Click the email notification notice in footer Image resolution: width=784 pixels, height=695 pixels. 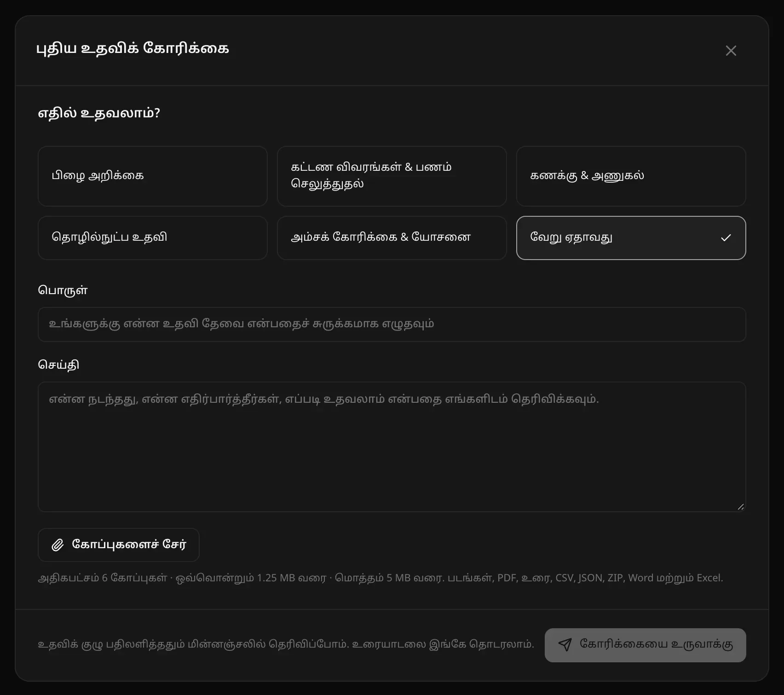286,644
